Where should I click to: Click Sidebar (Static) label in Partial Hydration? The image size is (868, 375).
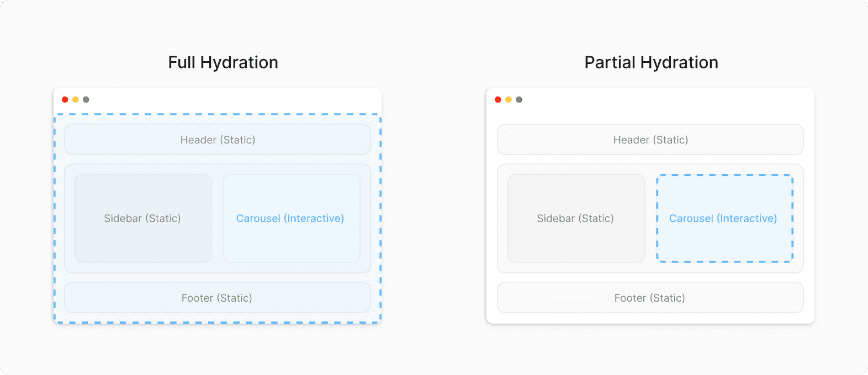coord(575,218)
